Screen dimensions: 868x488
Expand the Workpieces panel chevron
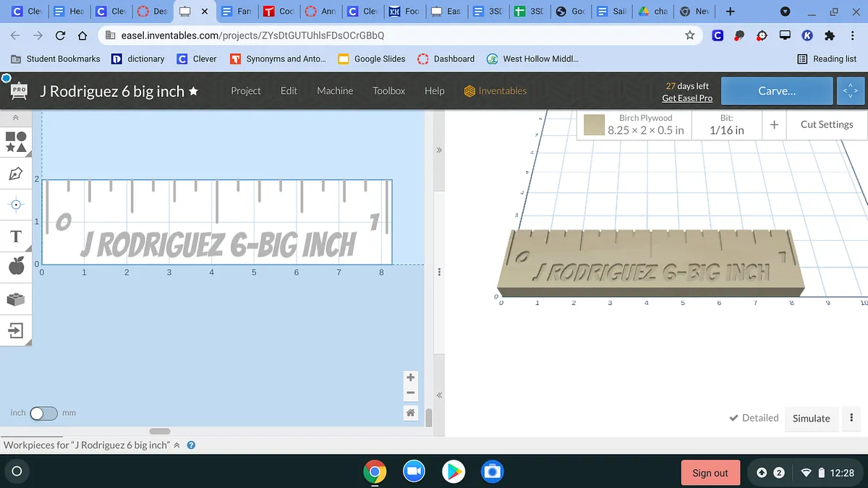click(x=177, y=445)
